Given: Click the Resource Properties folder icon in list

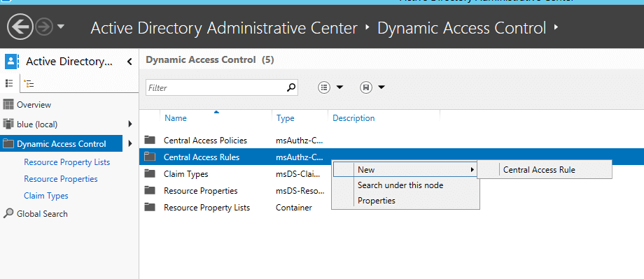Looking at the screenshot, I should [150, 190].
